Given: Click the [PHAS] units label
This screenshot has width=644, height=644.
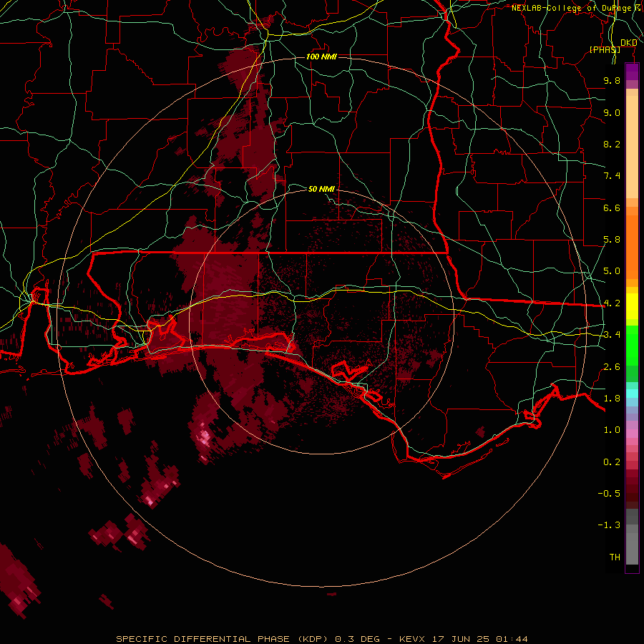Looking at the screenshot, I should click(605, 49).
